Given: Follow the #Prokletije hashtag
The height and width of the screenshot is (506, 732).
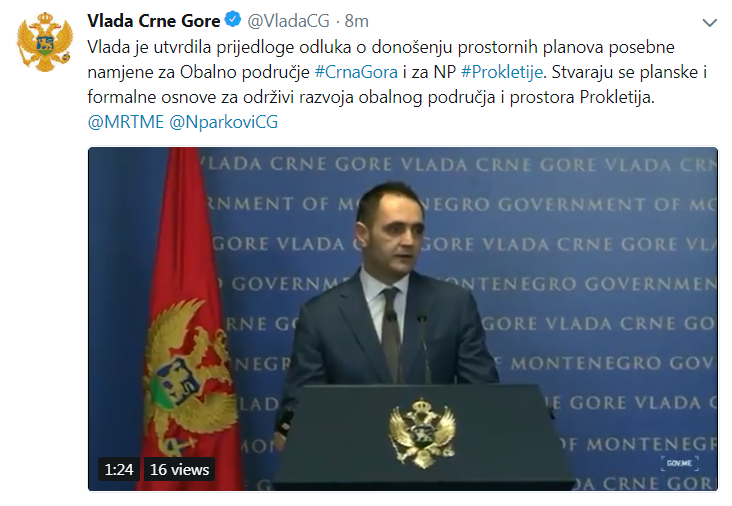Looking at the screenshot, I should pos(502,72).
